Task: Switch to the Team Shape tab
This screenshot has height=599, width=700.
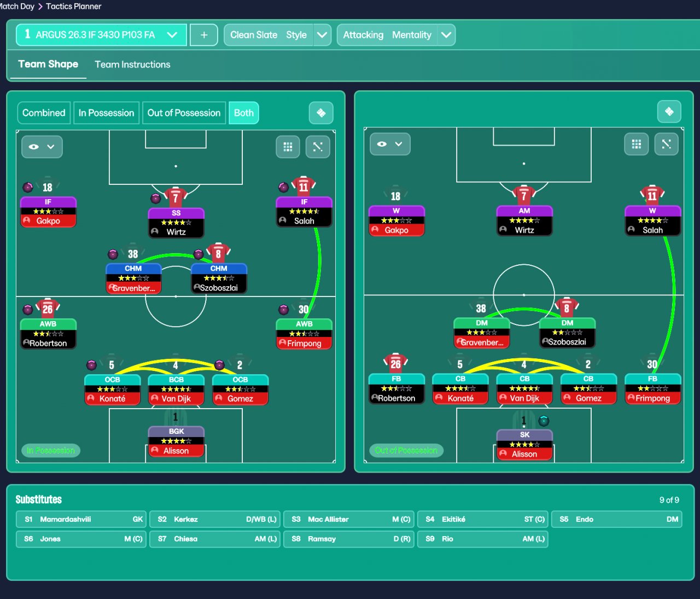Action: tap(48, 64)
